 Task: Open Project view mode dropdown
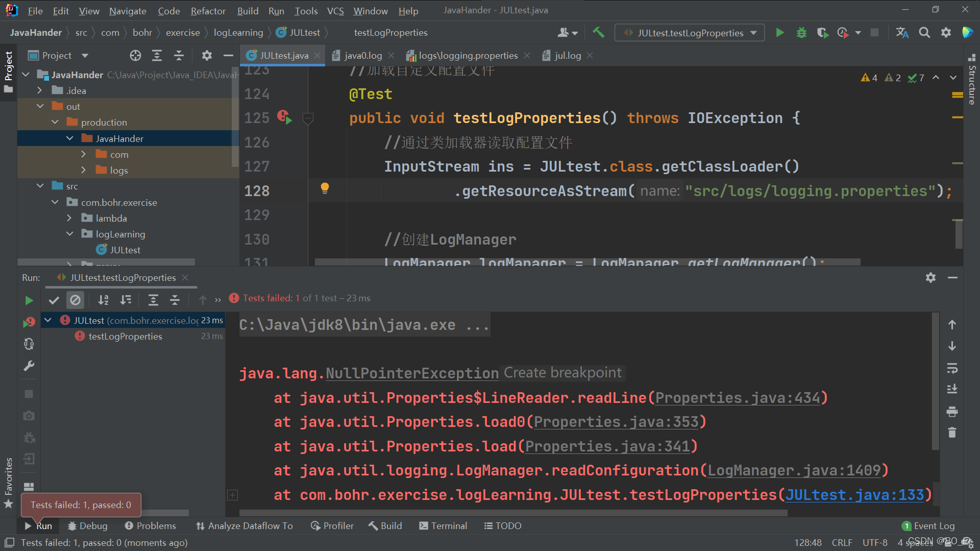click(x=85, y=56)
